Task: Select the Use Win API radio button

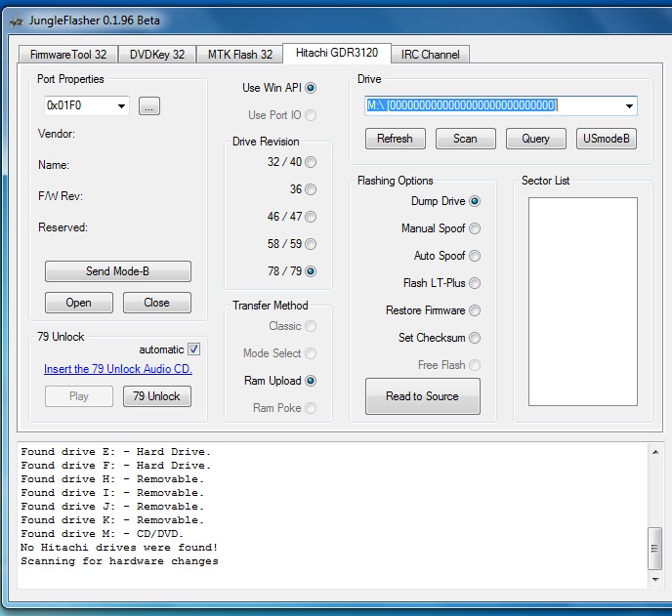Action: click(x=311, y=88)
